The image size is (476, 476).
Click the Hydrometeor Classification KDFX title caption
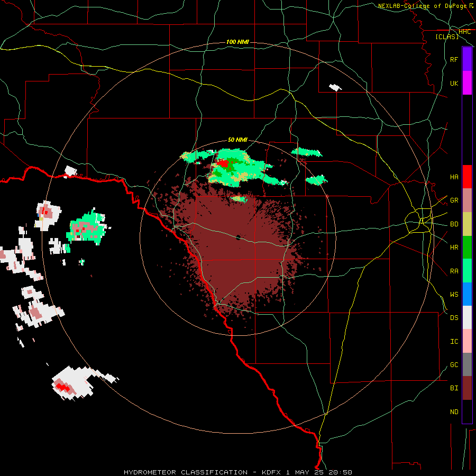[237, 472]
